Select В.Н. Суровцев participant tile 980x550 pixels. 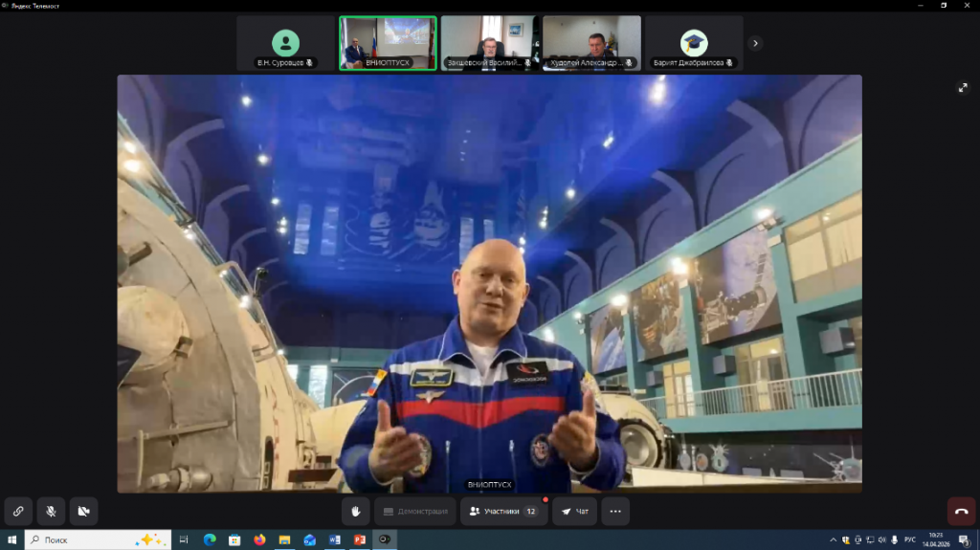point(285,43)
